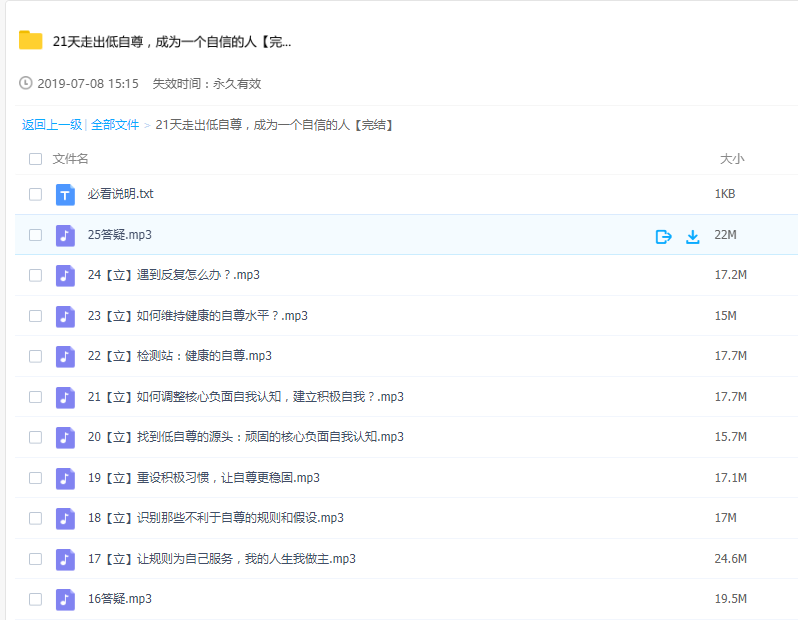Sort by the 文件名 column header
This screenshot has height=620, width=798.
point(70,159)
